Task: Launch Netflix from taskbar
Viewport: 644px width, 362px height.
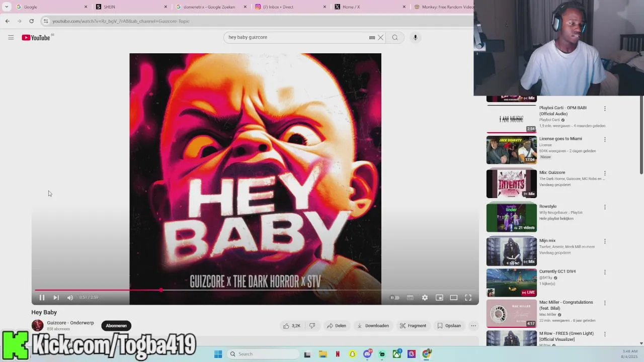Action: 338,354
